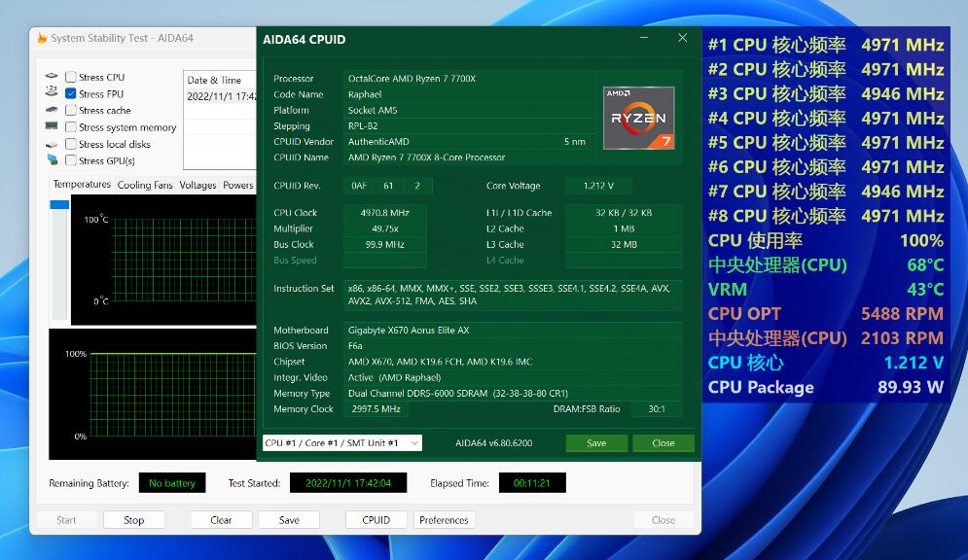968x560 pixels.
Task: Enable the Stress CPU checkbox
Action: point(71,77)
